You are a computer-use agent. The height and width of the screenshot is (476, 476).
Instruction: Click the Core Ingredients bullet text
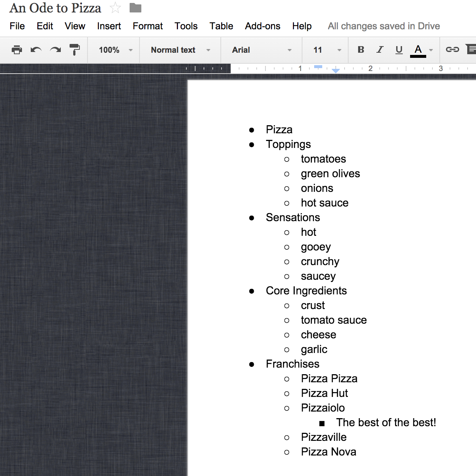pos(306,291)
